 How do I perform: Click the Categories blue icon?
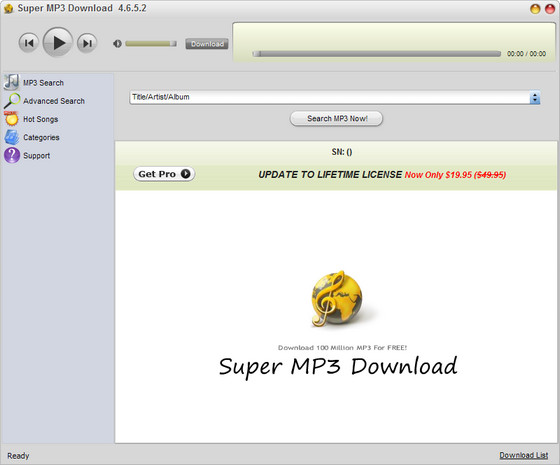coord(12,137)
